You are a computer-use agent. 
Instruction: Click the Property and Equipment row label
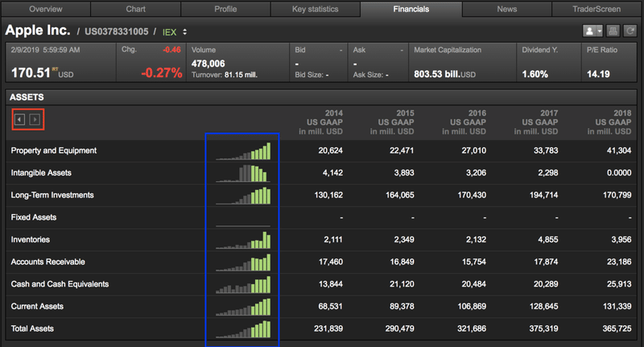(54, 151)
